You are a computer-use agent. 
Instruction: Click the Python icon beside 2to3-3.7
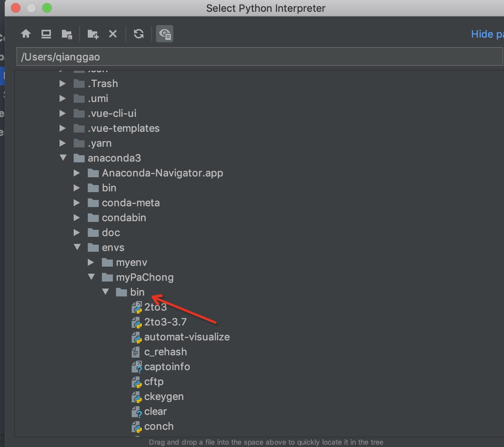137,322
